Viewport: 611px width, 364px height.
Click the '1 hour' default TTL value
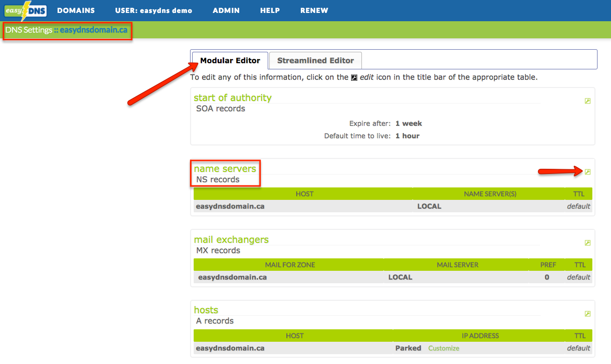pyautogui.click(x=407, y=136)
